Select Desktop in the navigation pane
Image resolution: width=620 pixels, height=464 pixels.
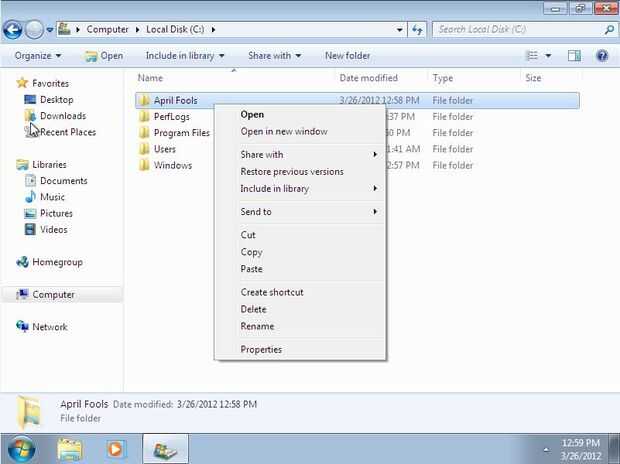point(57,100)
